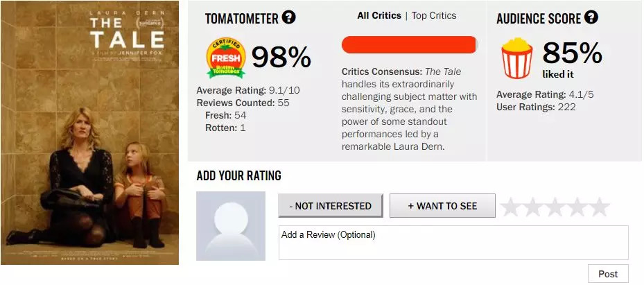Viewport: 644px width, 285px height.
Task: Submit the review with Post button
Action: point(608,274)
